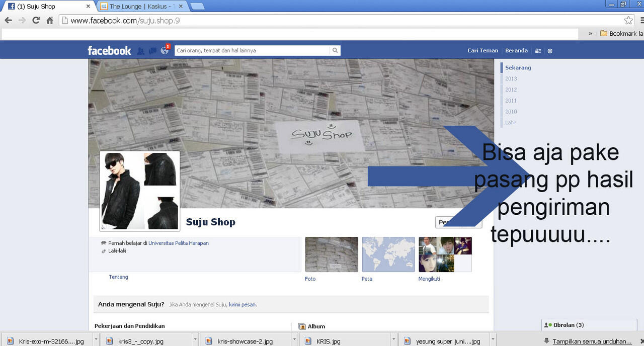The height and width of the screenshot is (346, 644).
Task: Reload the page with the refresh icon
Action: [x=36, y=21]
